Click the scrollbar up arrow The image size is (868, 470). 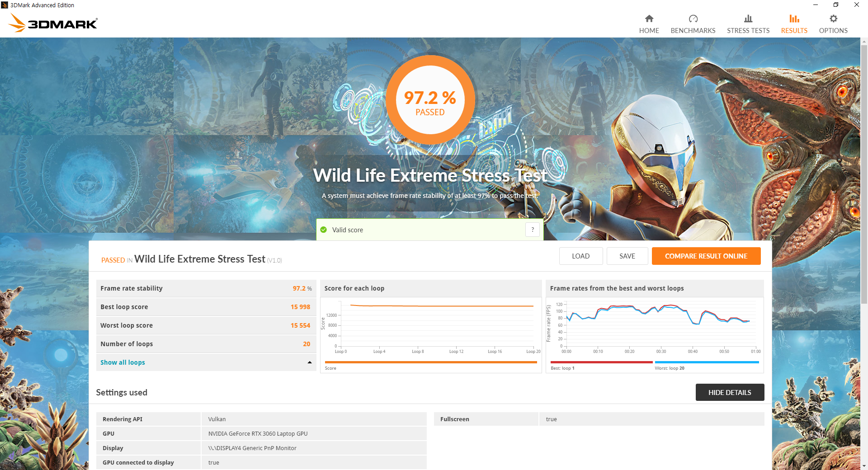click(x=864, y=42)
